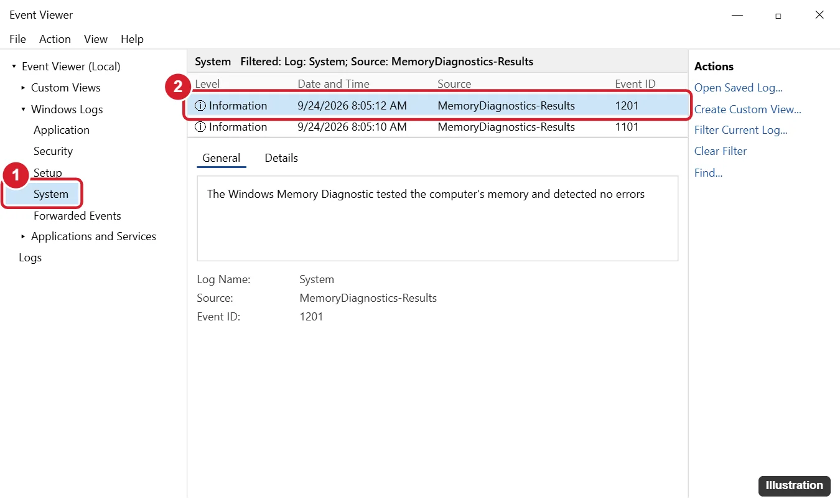Sort by the Date and Time column header
840x504 pixels.
point(334,84)
